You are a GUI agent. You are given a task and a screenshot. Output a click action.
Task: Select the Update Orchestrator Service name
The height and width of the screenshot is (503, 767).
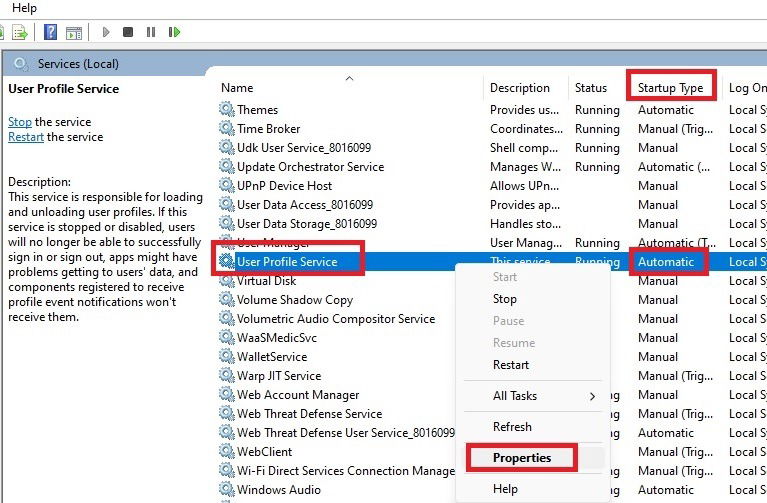311,167
